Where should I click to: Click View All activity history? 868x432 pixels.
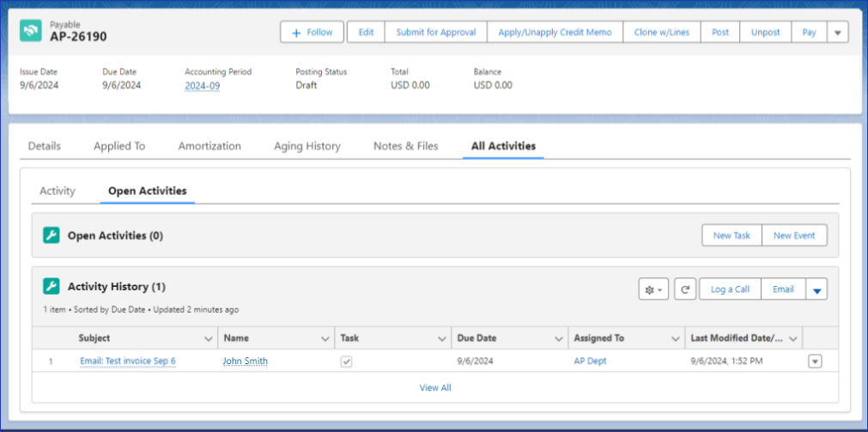434,388
